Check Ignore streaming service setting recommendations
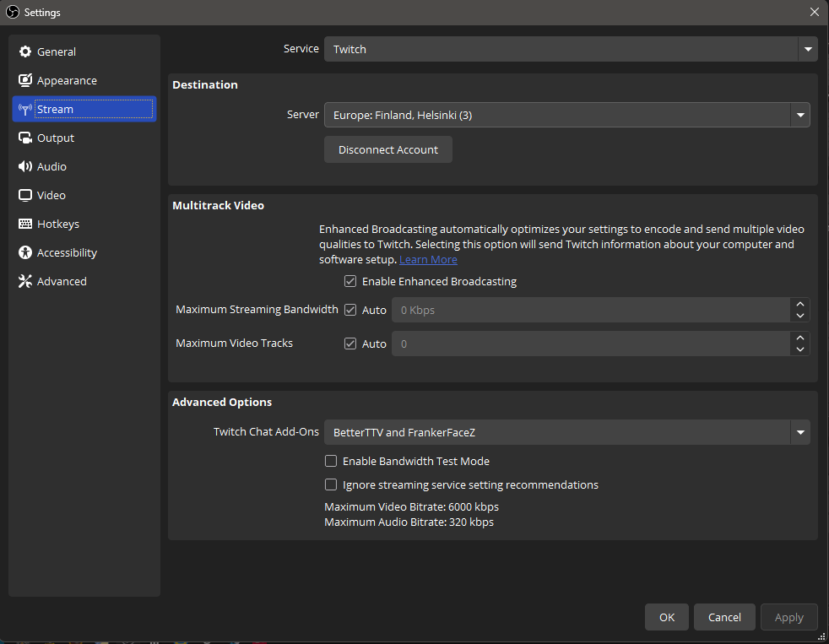This screenshot has height=644, width=829. tap(331, 484)
